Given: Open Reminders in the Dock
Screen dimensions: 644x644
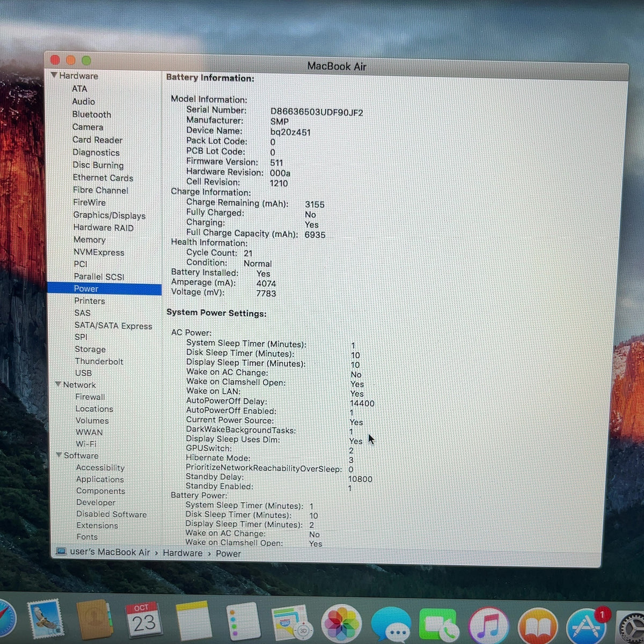Looking at the screenshot, I should [x=243, y=621].
